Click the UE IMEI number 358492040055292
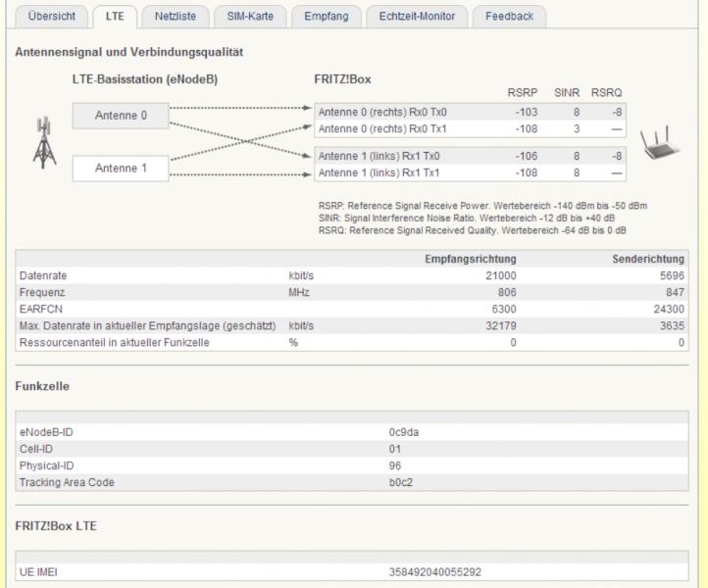This screenshot has height=588, width=708. click(434, 572)
